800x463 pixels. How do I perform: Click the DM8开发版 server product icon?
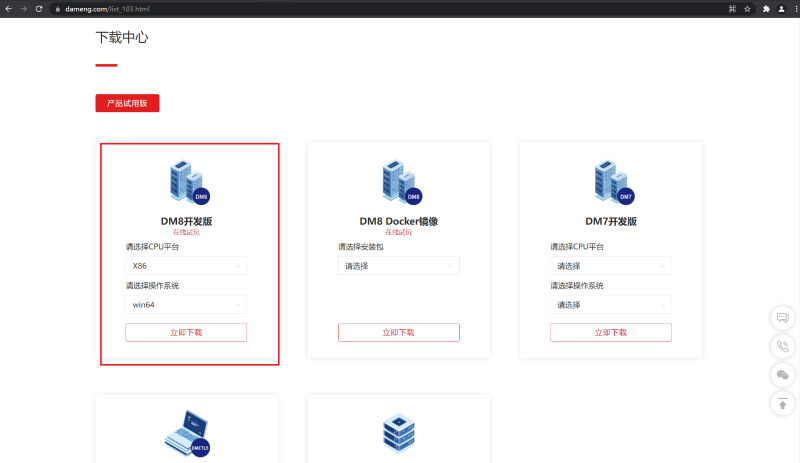(189, 182)
